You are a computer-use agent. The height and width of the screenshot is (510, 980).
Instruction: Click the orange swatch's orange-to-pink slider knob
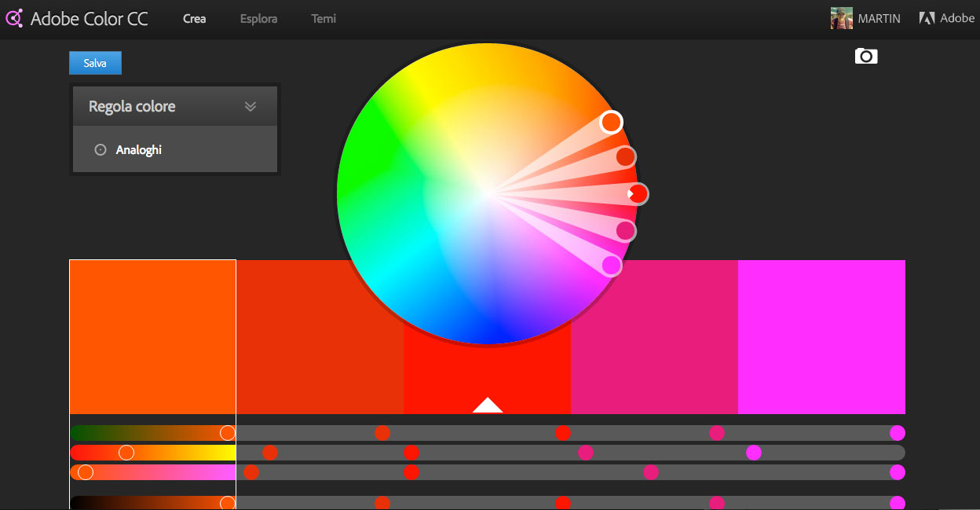click(86, 471)
